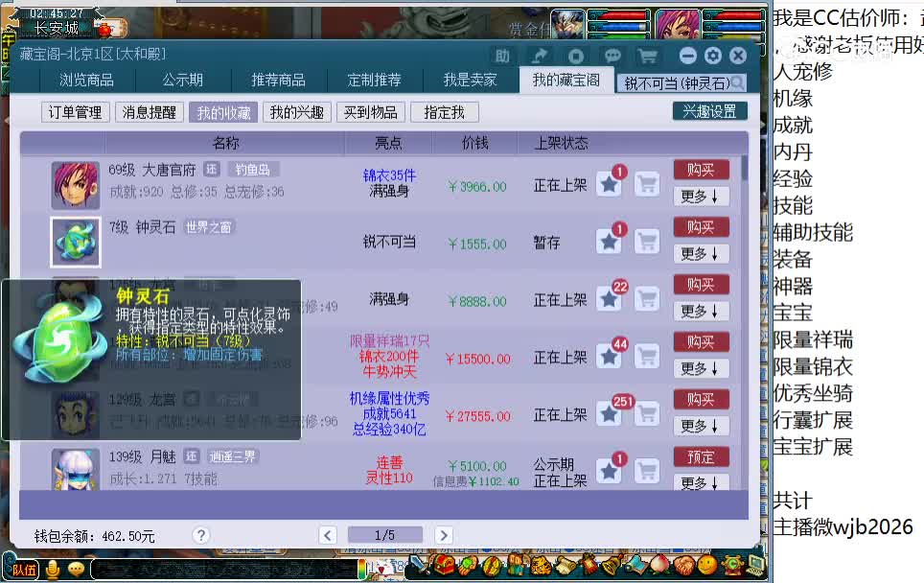This screenshot has height=583, width=924.
Task: Open the scroll icon in bottom toolbar
Action: (x=566, y=567)
